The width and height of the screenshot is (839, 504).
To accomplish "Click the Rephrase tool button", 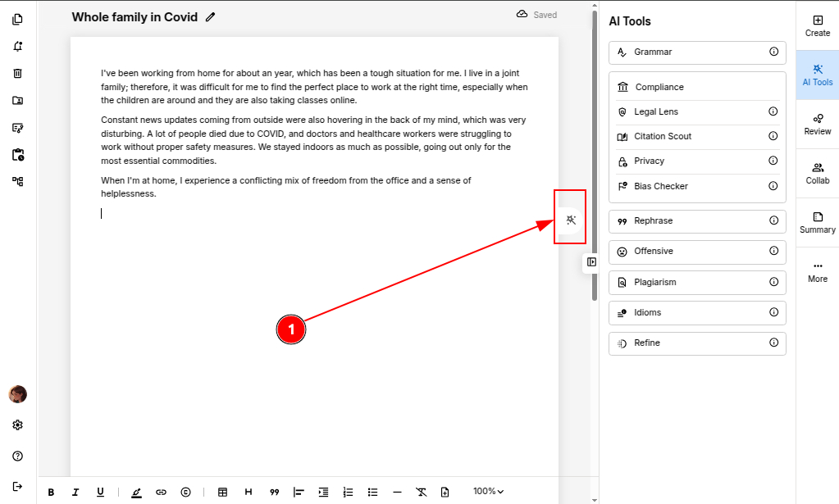I will tap(696, 220).
